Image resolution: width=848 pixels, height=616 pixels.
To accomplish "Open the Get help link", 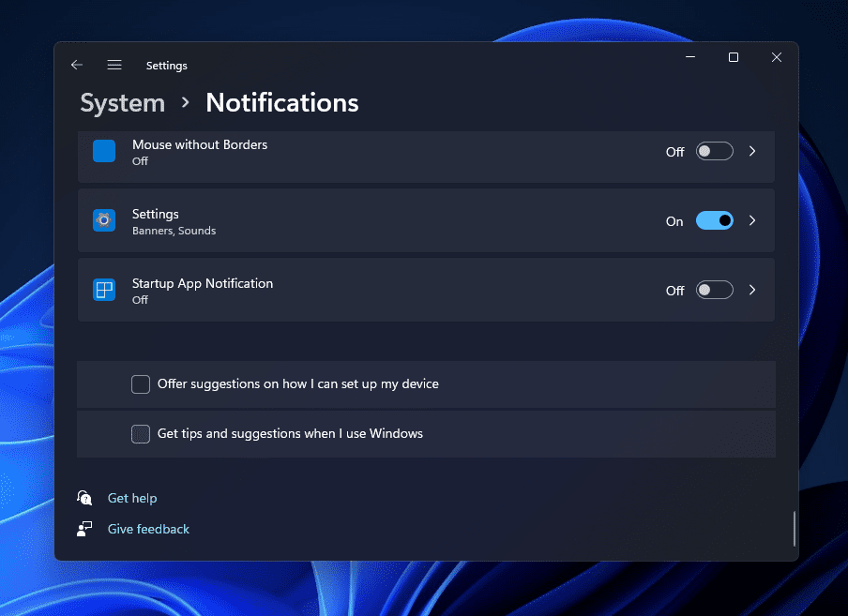I will (132, 498).
